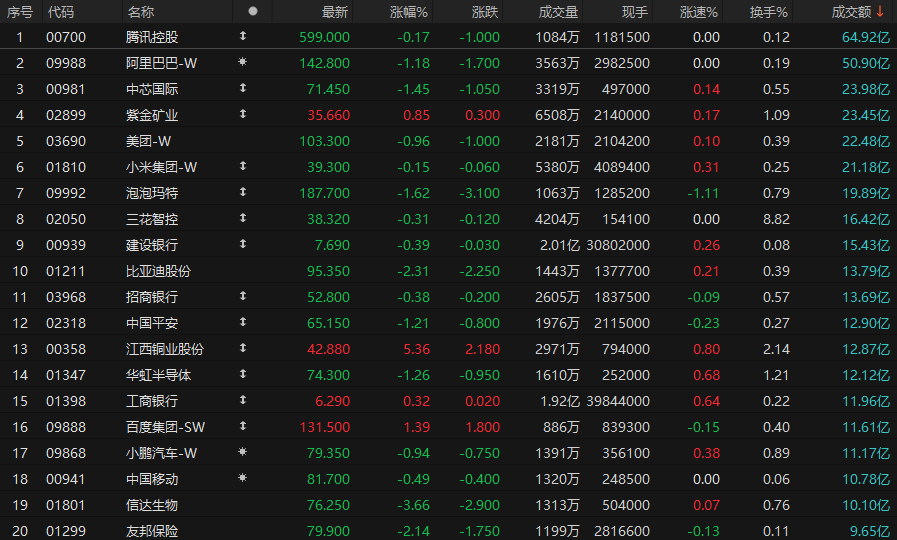This screenshot has height=540, width=897.
Task: Select stock name 小米集团-W
Action: click(161, 168)
